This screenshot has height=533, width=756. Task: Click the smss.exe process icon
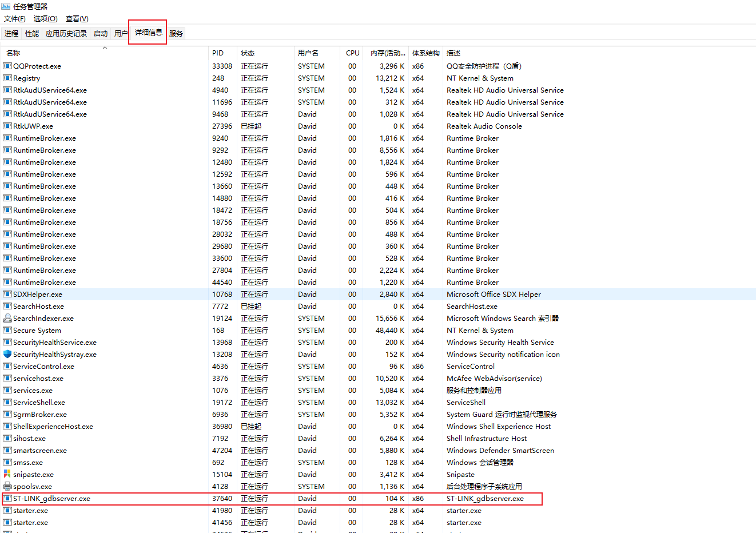point(7,462)
